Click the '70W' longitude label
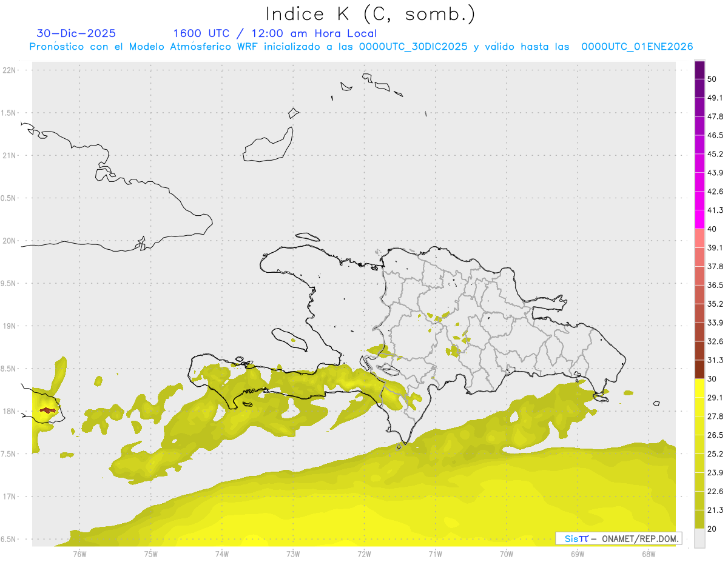Screen dimensions: 728x562 [x=507, y=554]
